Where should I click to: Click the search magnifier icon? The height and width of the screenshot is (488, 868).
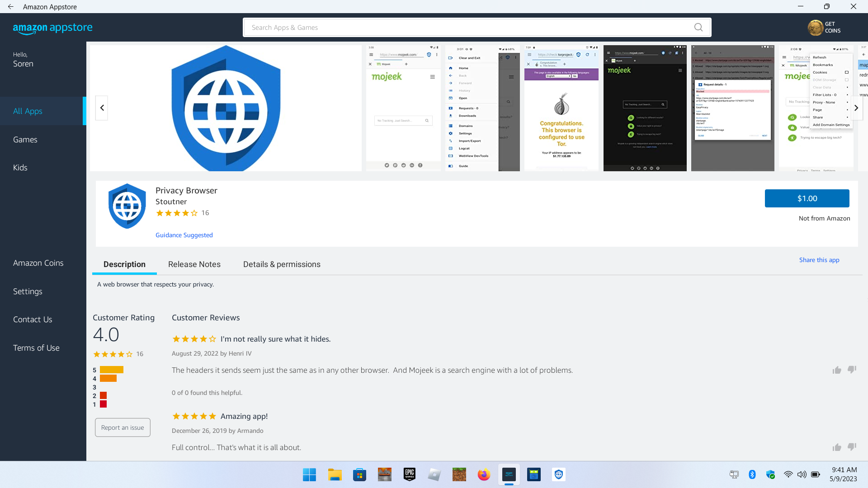[x=698, y=28]
